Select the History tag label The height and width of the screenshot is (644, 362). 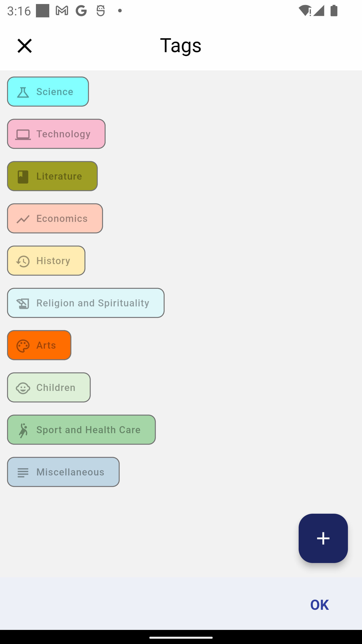point(53,261)
